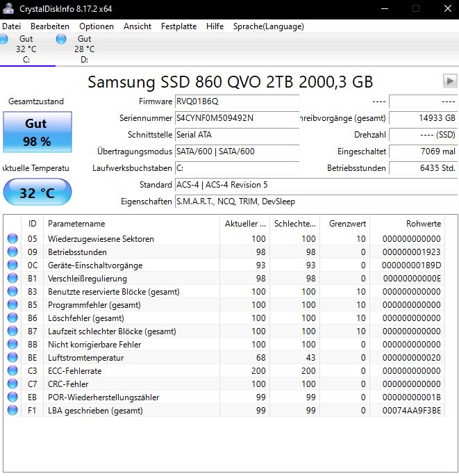Open the Sprache(Language) menu
This screenshot has width=459, height=476.
click(269, 26)
